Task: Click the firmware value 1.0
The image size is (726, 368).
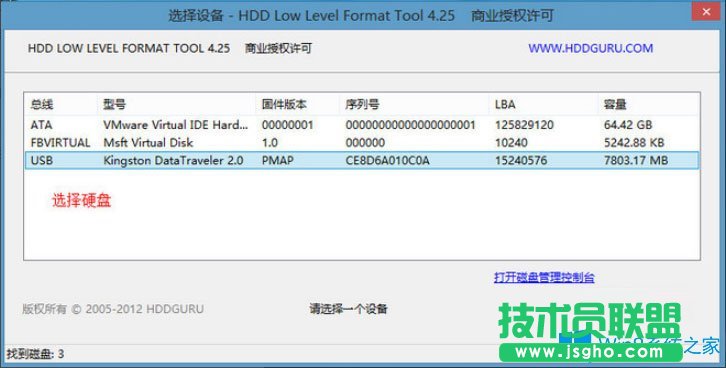Action: point(269,143)
